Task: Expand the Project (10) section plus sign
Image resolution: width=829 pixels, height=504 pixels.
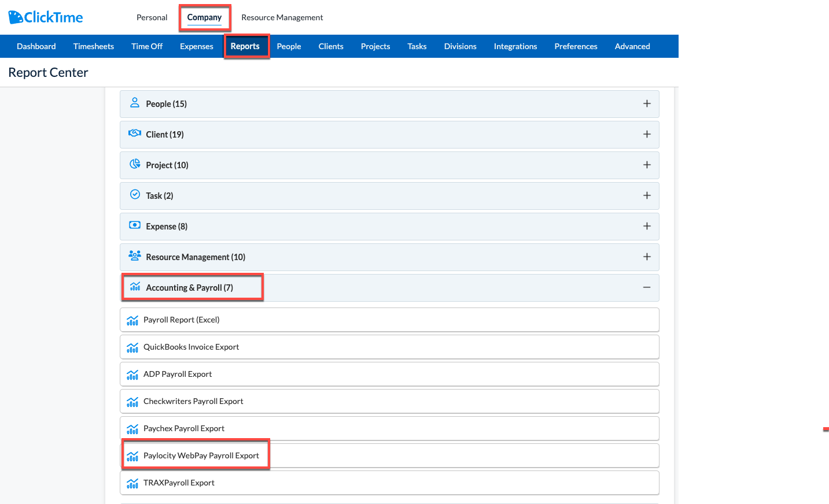Action: click(x=647, y=165)
